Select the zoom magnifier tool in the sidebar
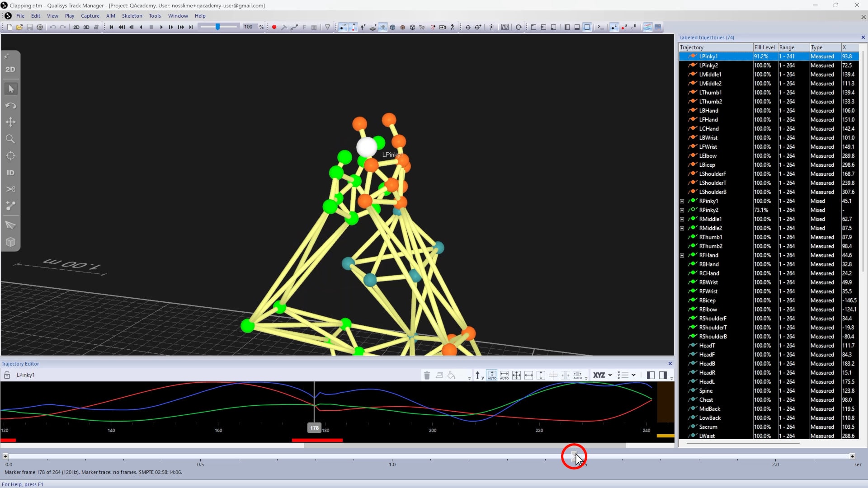 tap(10, 139)
